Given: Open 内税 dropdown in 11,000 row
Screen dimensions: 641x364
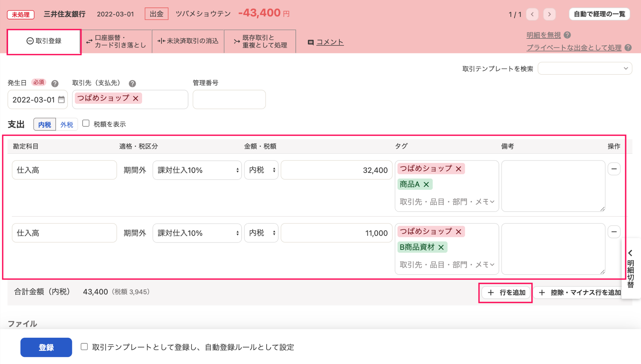Looking at the screenshot, I should (x=261, y=233).
